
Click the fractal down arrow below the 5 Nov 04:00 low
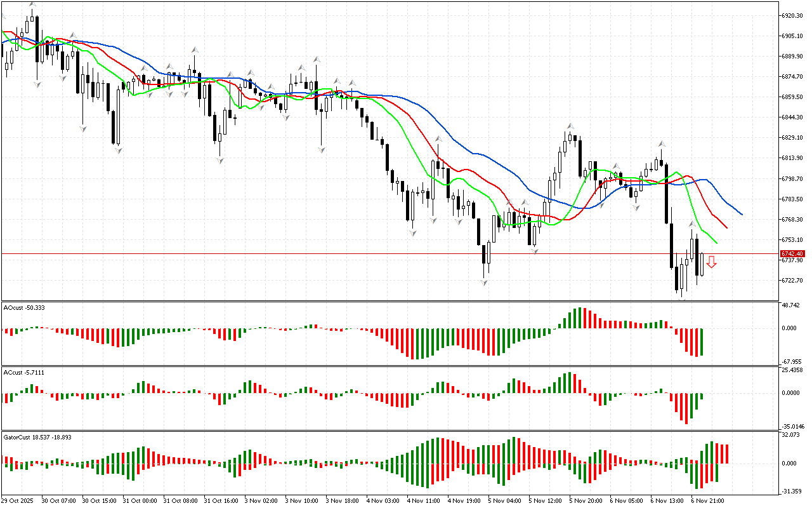pos(485,282)
